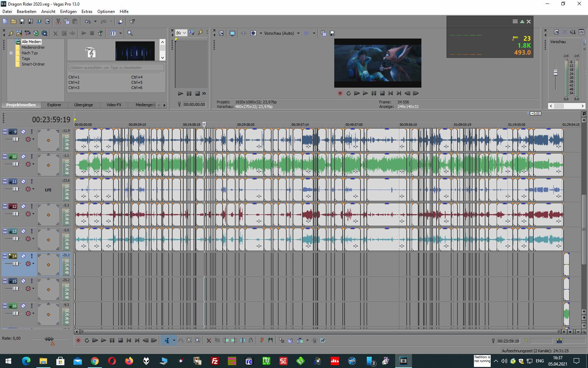This screenshot has width=588, height=368.
Task: Click Play From Start in the timeline transport
Action: [x=95, y=340]
